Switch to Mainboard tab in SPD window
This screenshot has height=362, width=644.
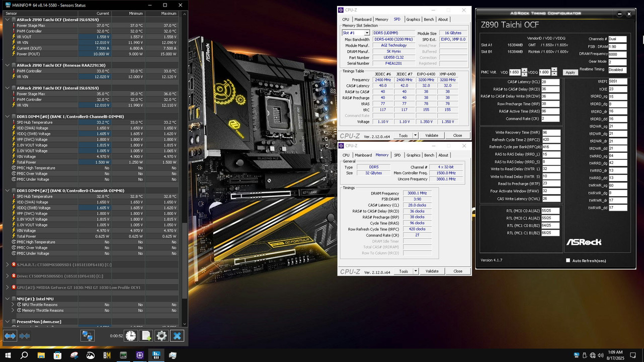click(x=363, y=20)
